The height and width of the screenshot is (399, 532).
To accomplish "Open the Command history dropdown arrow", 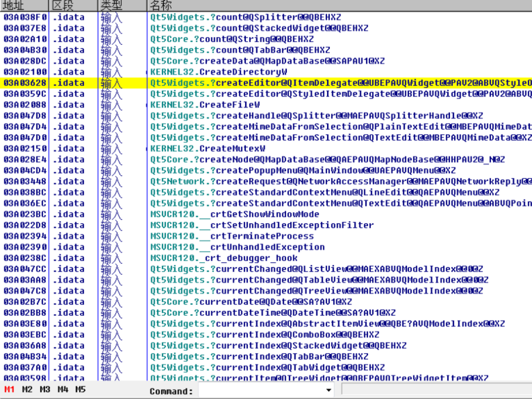I will (x=329, y=391).
